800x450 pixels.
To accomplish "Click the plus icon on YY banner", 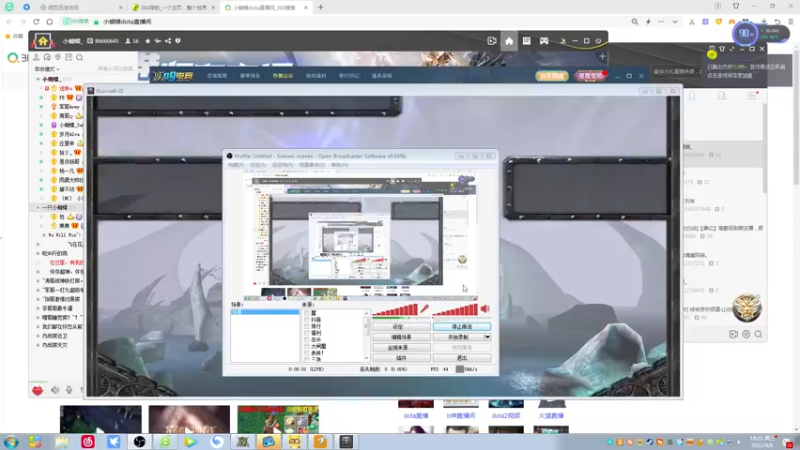I will click(x=602, y=57).
